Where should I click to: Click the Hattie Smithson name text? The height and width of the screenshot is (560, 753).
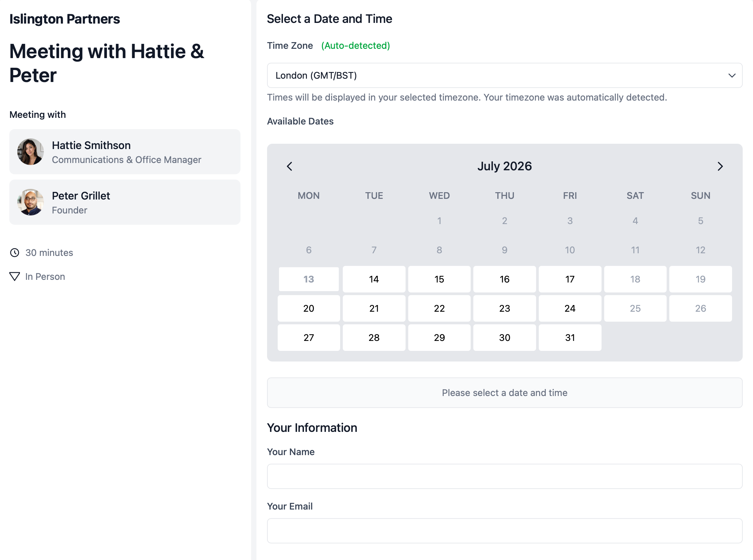tap(91, 145)
